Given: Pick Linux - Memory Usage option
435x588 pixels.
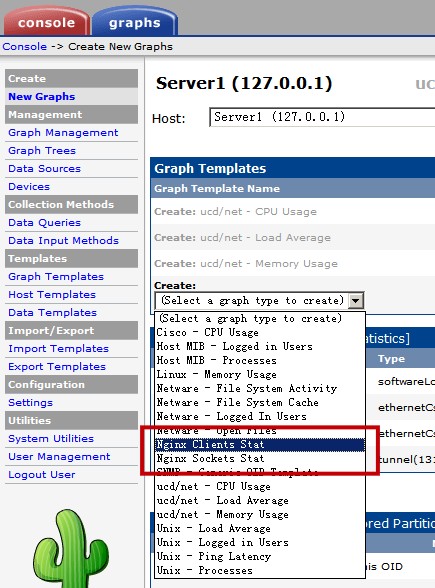Looking at the screenshot, I should point(260,375).
